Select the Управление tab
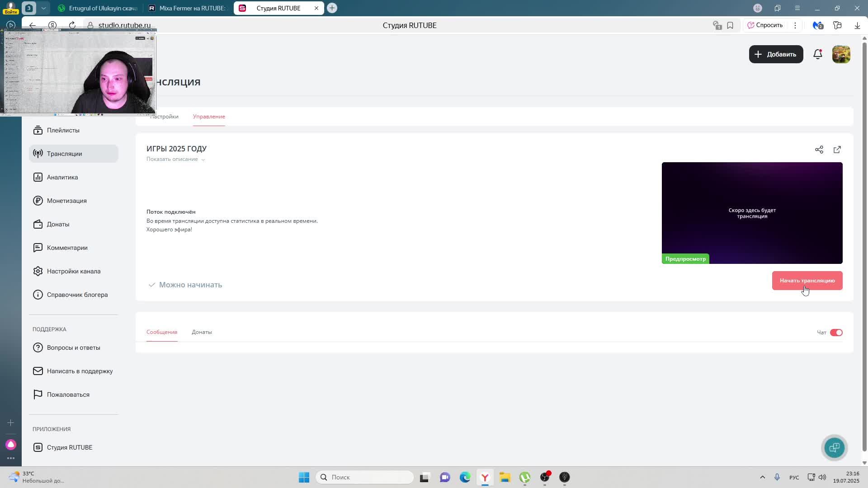 (209, 117)
